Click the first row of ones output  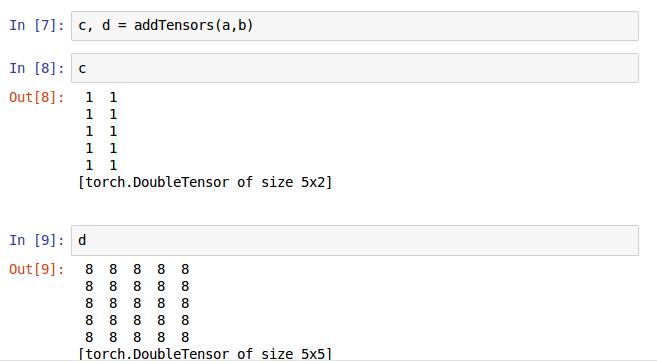coord(101,98)
